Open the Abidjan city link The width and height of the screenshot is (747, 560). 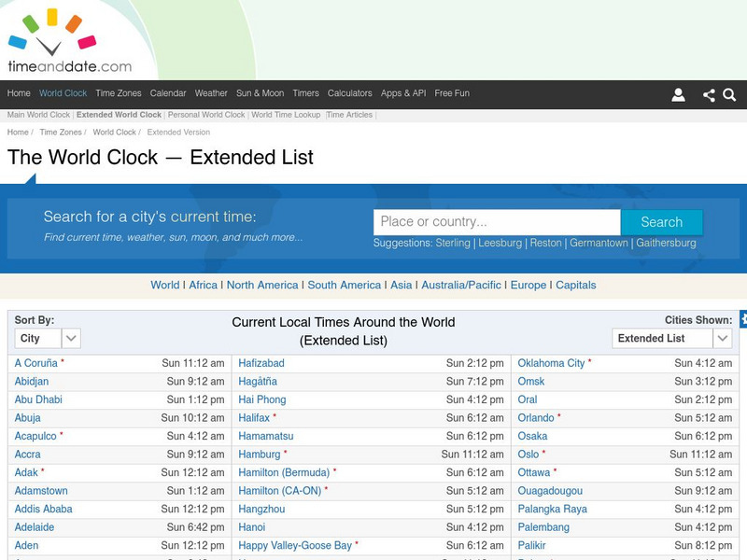click(32, 382)
